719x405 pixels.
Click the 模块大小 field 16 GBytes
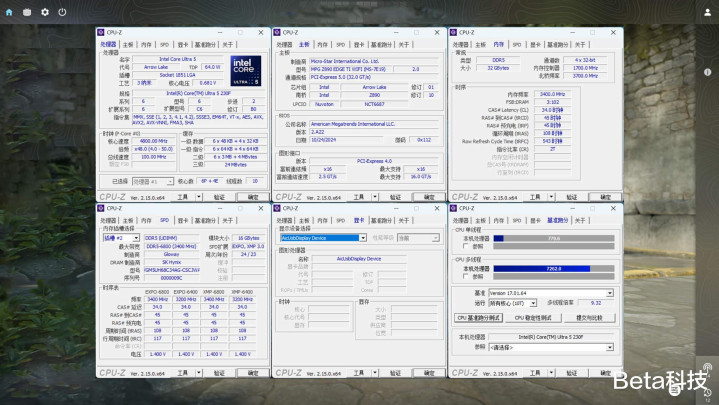pyautogui.click(x=249, y=238)
